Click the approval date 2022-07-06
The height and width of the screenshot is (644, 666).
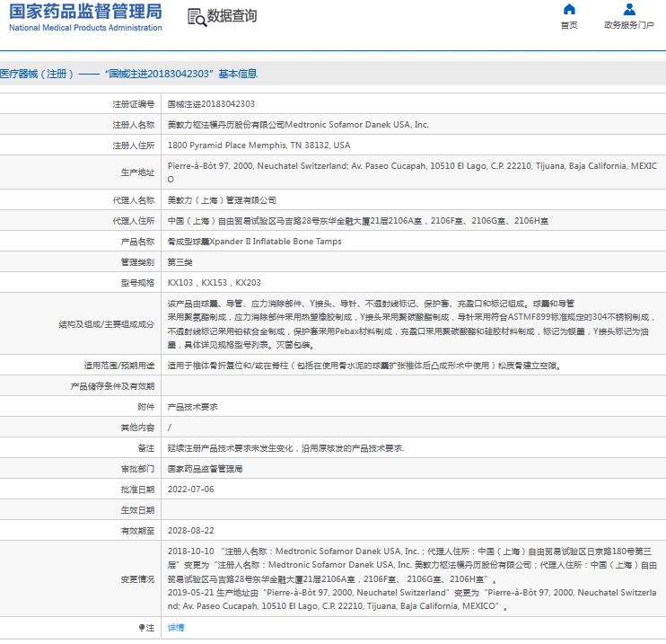point(190,490)
